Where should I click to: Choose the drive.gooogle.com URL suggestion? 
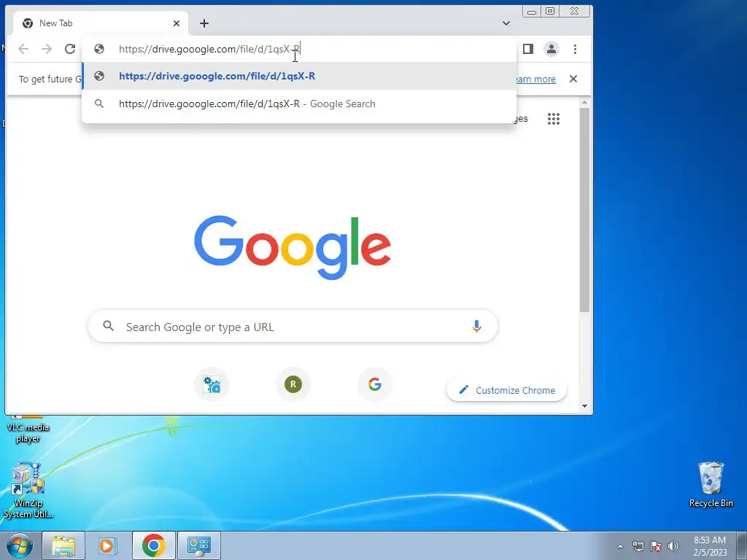coord(299,76)
